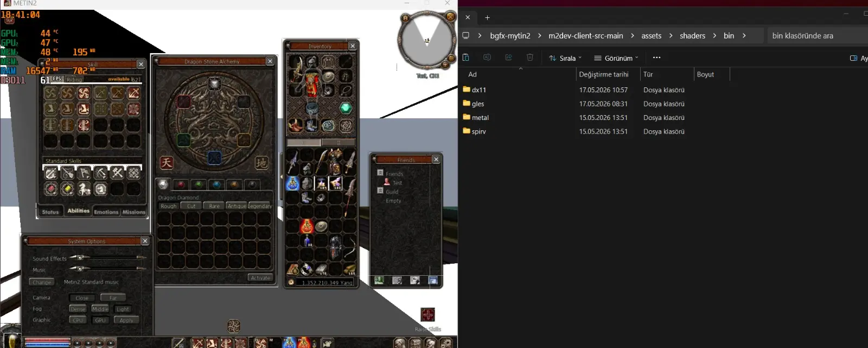Select the Legendary grade filter
Image resolution: width=868 pixels, height=348 pixels.
click(260, 206)
